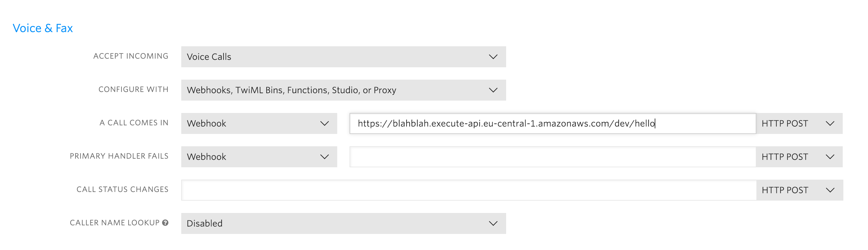868x250 pixels.
Task: Click the chevron arrow on Configure With dropdown
Action: click(493, 90)
